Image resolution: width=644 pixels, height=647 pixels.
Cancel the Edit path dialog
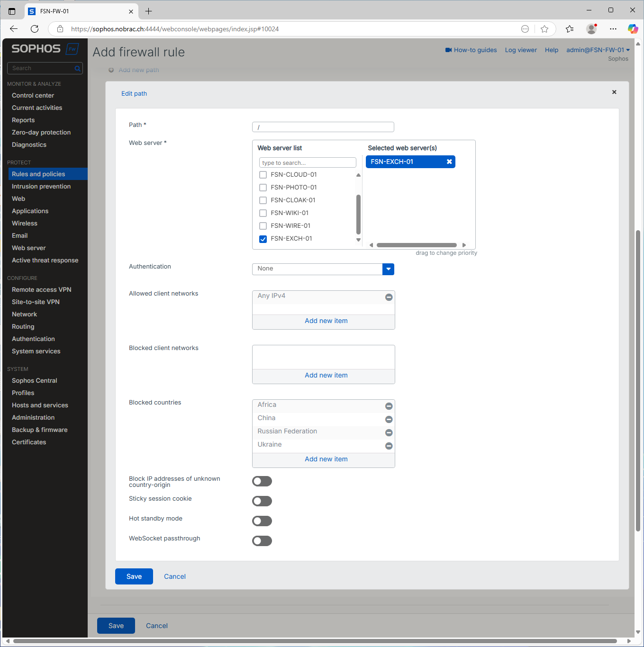coord(175,576)
